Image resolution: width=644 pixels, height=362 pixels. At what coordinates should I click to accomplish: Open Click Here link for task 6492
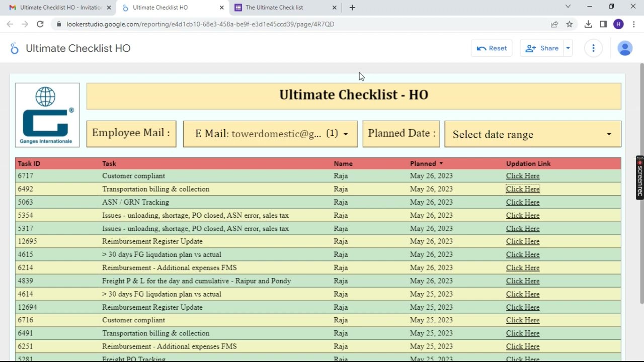pos(523,189)
